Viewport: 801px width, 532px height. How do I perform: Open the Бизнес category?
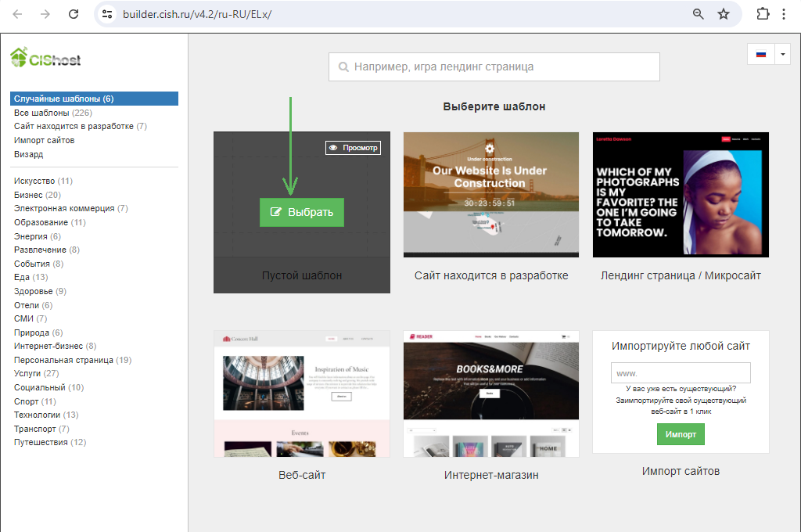click(x=28, y=195)
